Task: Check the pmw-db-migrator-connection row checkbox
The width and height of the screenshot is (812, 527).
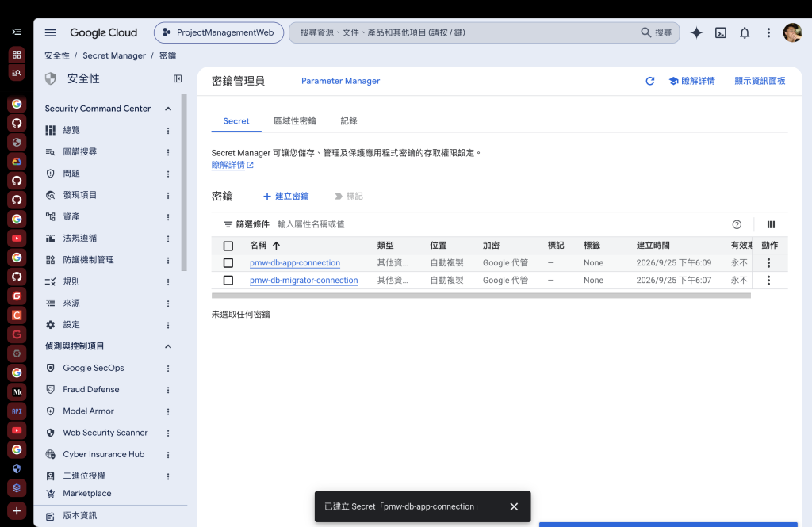Action: [228, 280]
